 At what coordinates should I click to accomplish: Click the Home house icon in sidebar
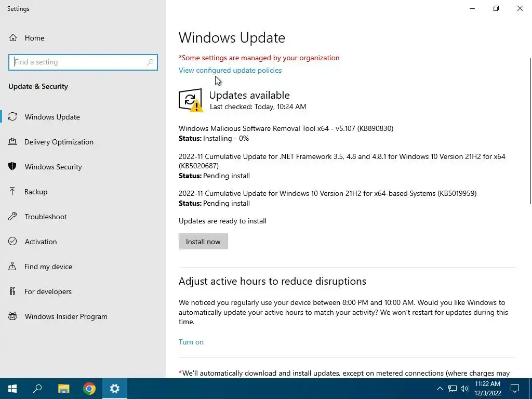pos(13,37)
